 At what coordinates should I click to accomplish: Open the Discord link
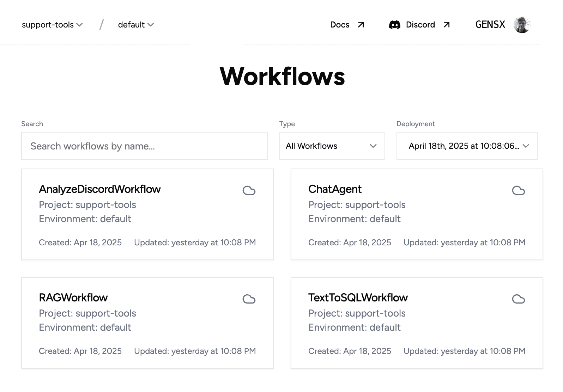(x=420, y=25)
